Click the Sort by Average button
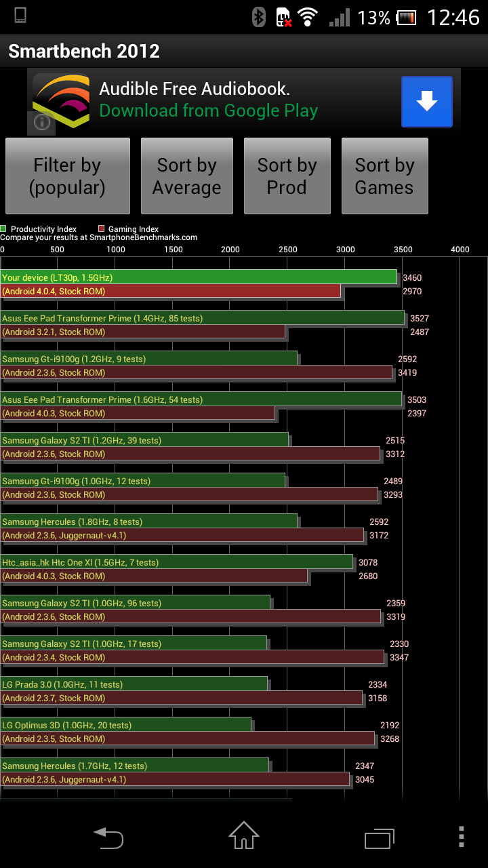The image size is (488, 868). 187,176
